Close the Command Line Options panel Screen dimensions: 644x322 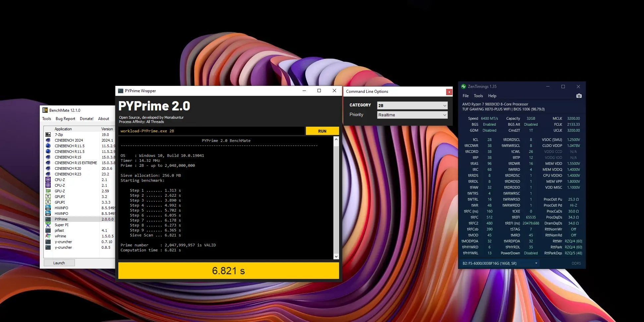(x=449, y=92)
